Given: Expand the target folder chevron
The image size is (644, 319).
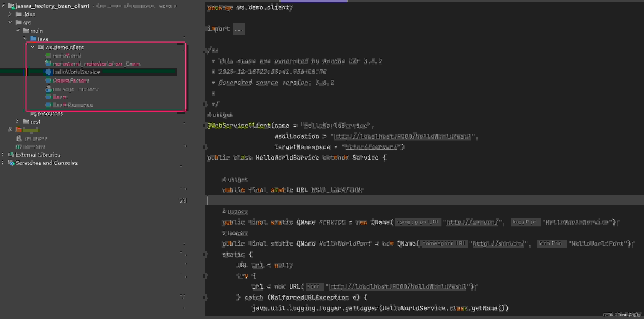Looking at the screenshot, I should pos(10,130).
